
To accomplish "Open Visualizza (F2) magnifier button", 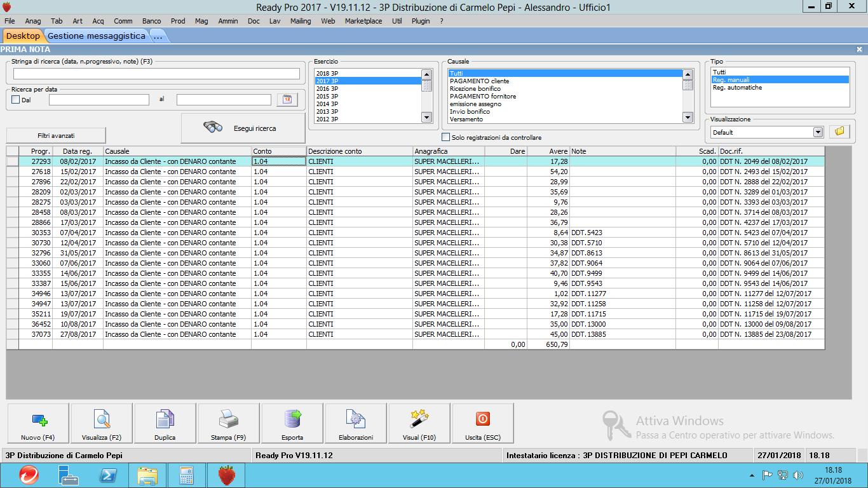I will tap(102, 423).
